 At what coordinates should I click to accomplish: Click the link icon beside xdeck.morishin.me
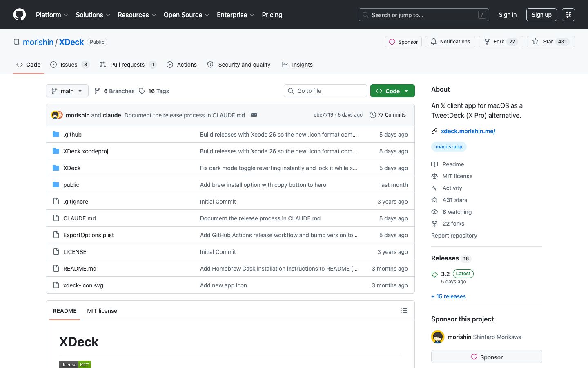coord(434,131)
